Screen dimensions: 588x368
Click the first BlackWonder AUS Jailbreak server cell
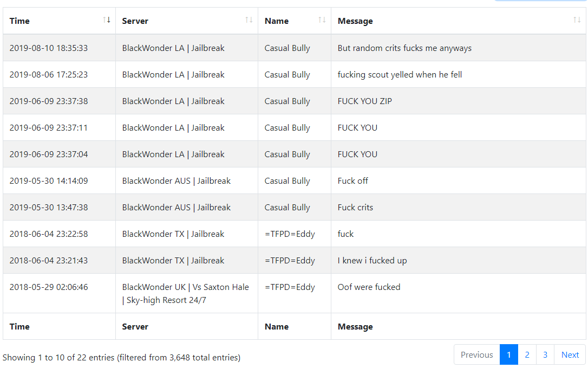click(x=186, y=180)
